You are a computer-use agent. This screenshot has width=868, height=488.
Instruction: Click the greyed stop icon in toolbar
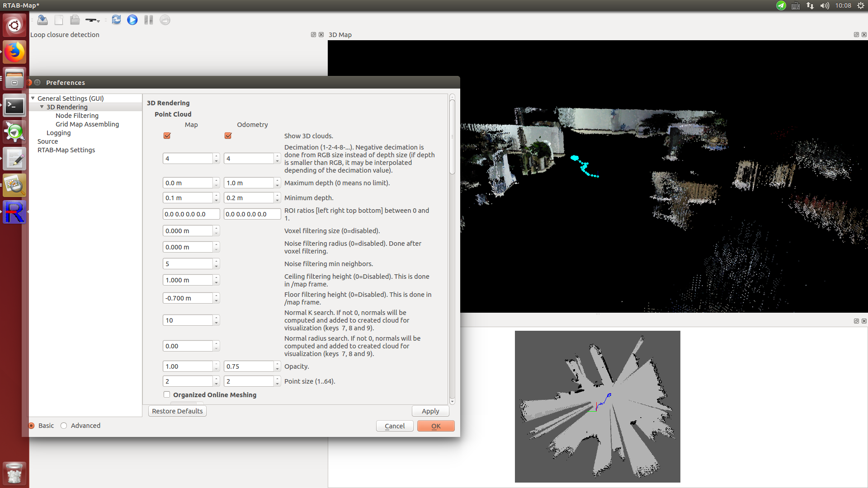coord(165,20)
